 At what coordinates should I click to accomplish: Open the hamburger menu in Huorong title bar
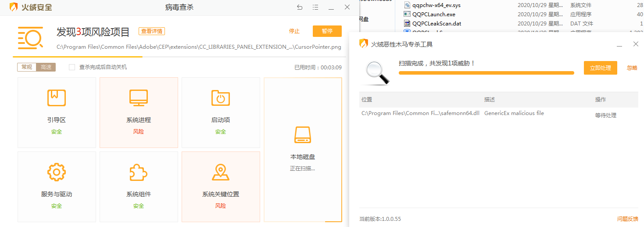tap(315, 7)
